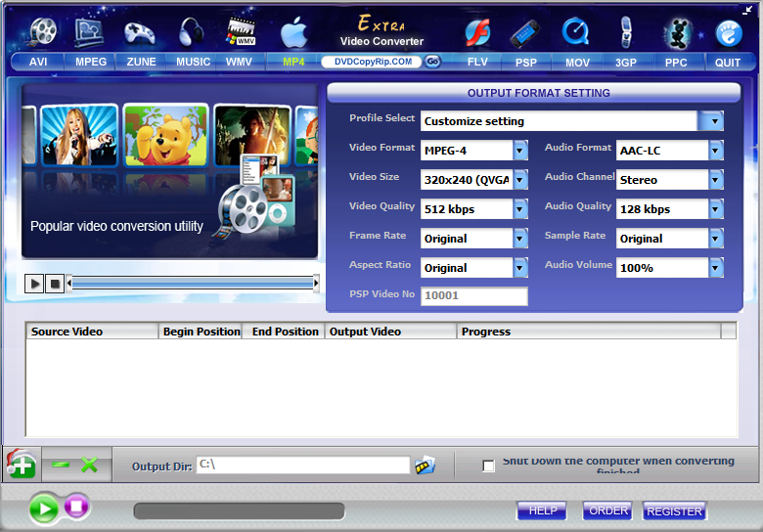Screen dimensions: 763x532
Task: Click the Go button beside DVDCopyRip.COM
Action: (432, 62)
